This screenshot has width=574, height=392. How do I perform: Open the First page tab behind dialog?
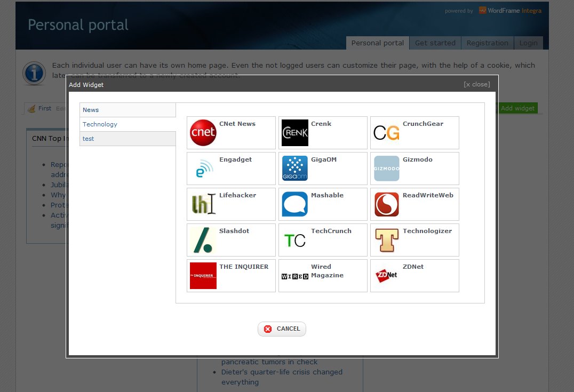[x=45, y=108]
